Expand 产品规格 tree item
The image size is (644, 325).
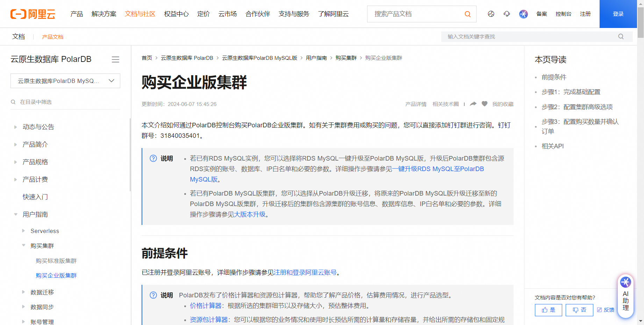(x=15, y=162)
